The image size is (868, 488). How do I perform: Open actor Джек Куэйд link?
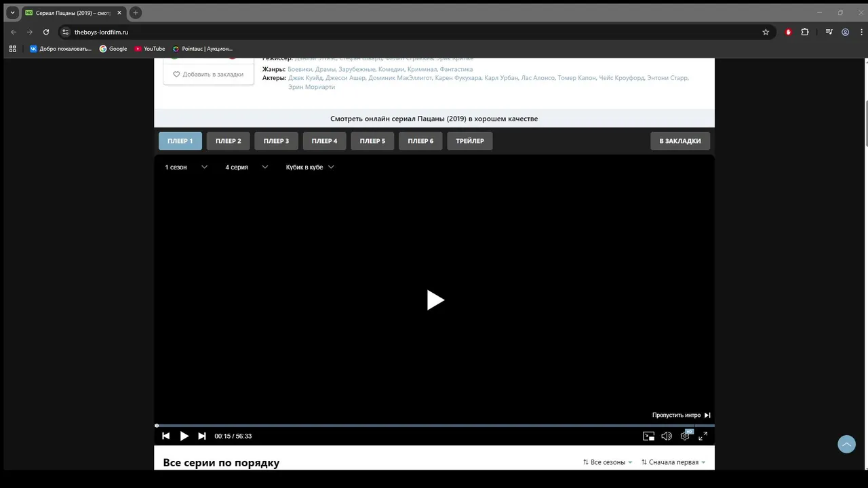tap(305, 78)
